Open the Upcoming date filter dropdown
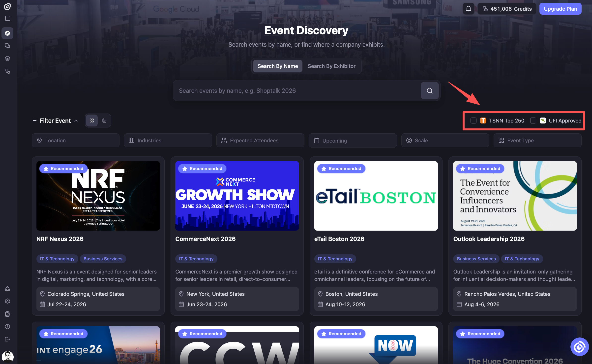The height and width of the screenshot is (364, 592). tap(353, 140)
